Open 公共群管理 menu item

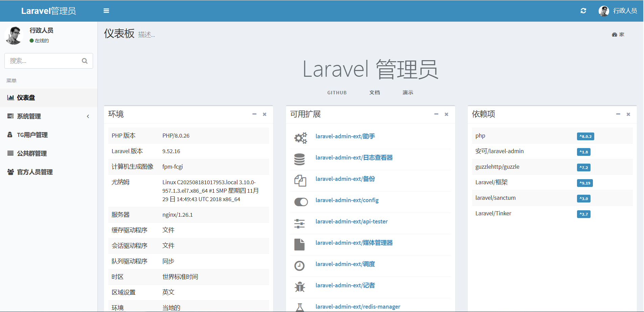(x=32, y=153)
